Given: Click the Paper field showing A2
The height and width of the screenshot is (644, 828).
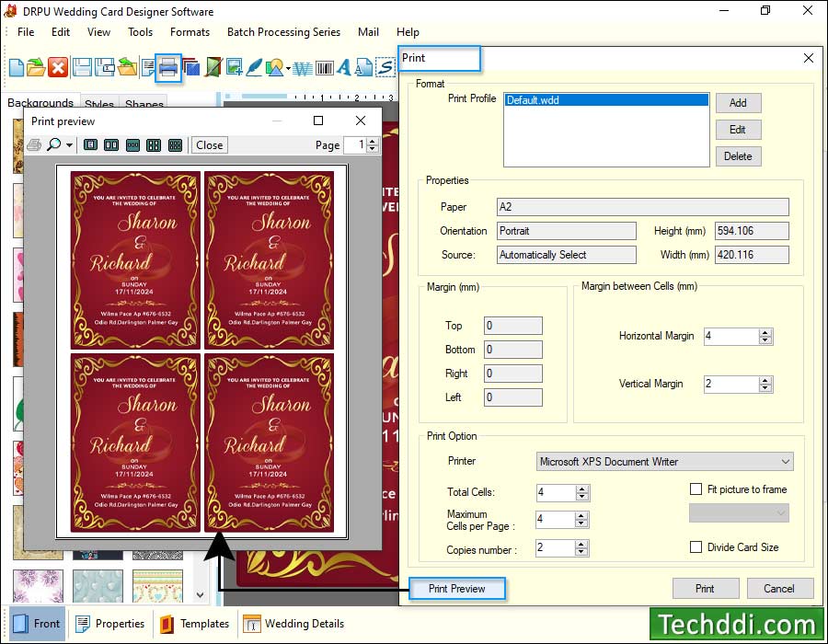Looking at the screenshot, I should click(x=643, y=207).
